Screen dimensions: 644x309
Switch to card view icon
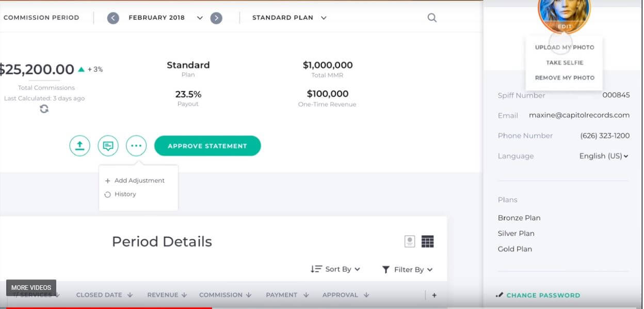coord(410,241)
